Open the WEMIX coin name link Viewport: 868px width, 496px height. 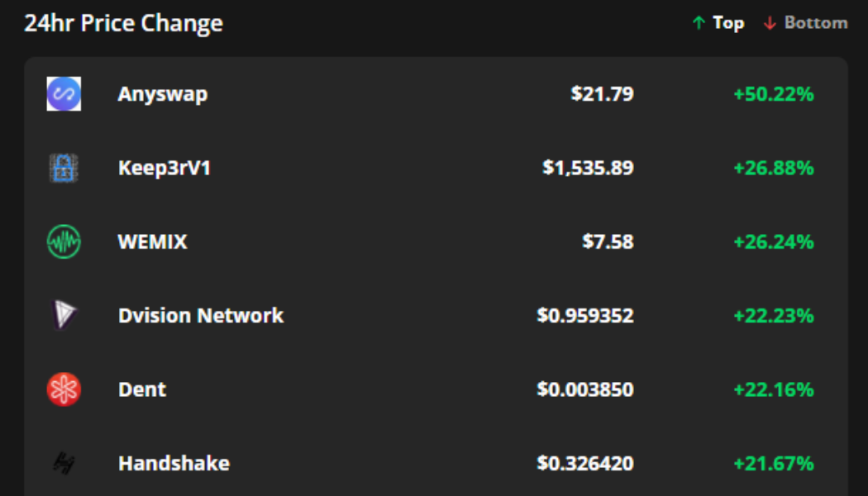(x=153, y=241)
